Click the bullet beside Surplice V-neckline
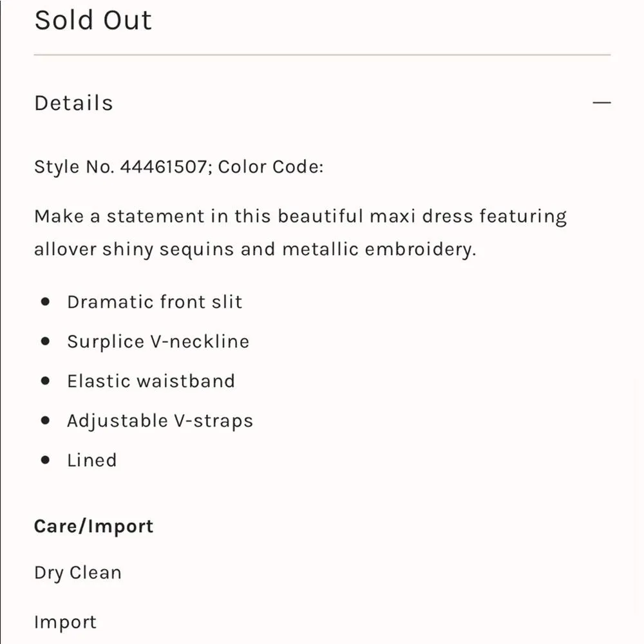 [x=46, y=341]
